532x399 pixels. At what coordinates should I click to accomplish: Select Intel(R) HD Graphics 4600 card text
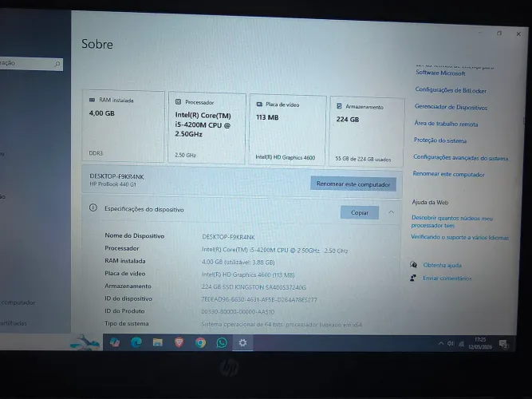pyautogui.click(x=286, y=157)
